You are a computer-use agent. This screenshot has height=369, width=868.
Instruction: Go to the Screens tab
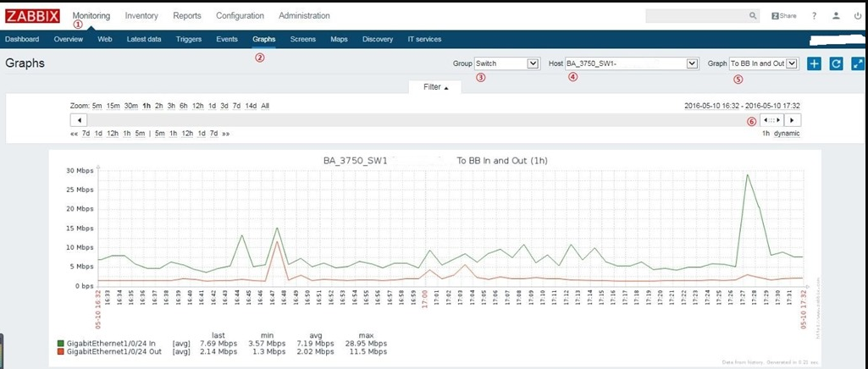point(303,39)
